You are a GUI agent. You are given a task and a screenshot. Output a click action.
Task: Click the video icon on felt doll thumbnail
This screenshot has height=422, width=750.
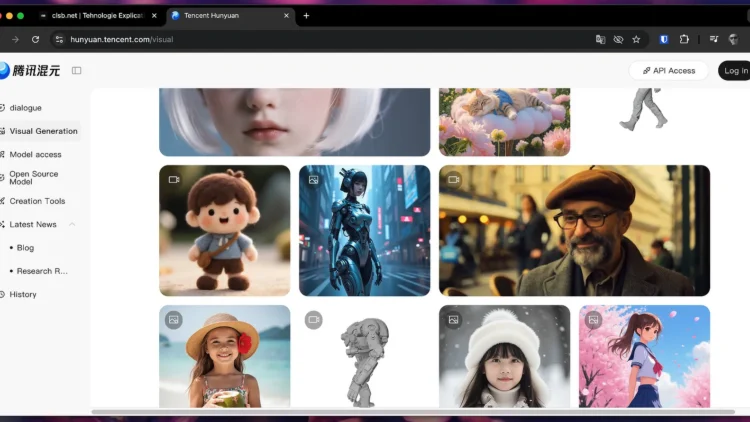[x=174, y=180]
